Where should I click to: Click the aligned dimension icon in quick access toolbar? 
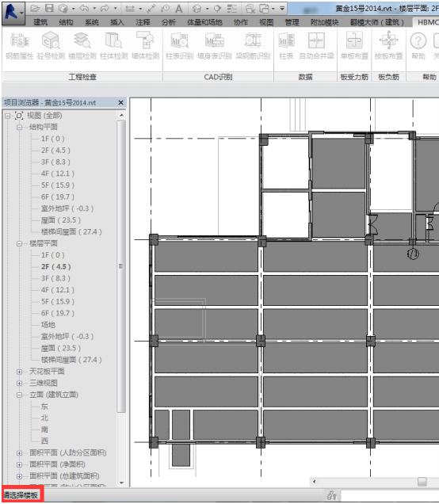[151, 9]
